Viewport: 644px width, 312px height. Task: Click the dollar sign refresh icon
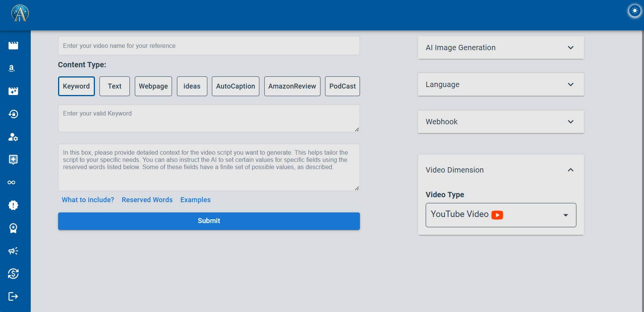(x=13, y=274)
